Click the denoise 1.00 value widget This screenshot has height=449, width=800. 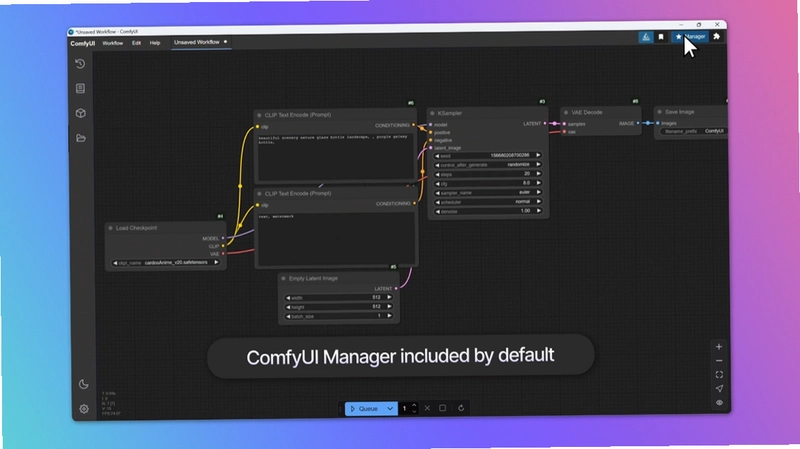(488, 211)
